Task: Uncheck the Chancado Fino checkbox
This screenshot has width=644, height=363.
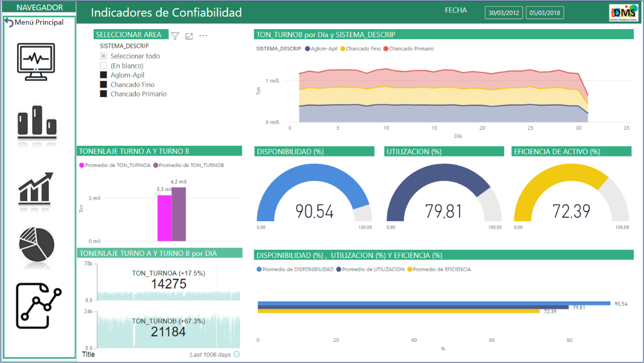Action: click(x=103, y=84)
